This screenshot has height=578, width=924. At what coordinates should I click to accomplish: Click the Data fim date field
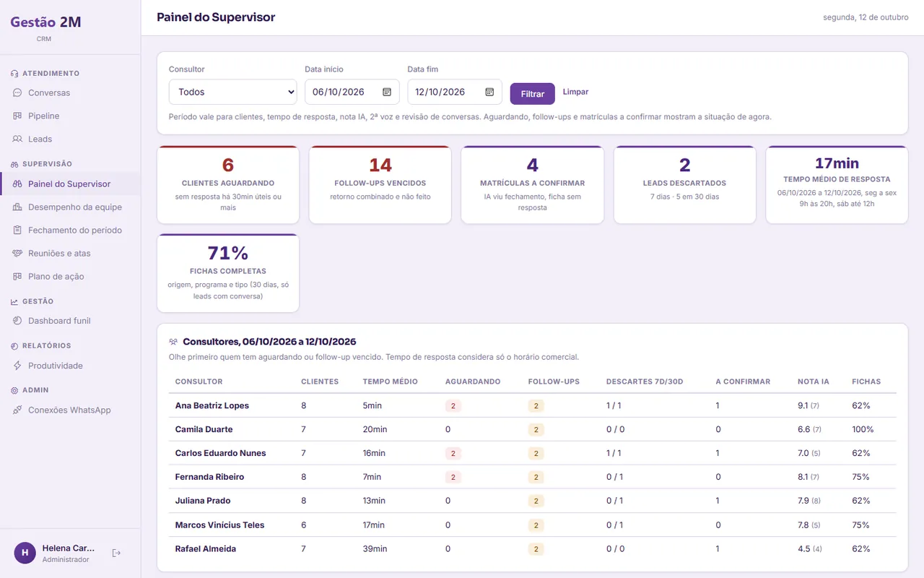pyautogui.click(x=455, y=92)
